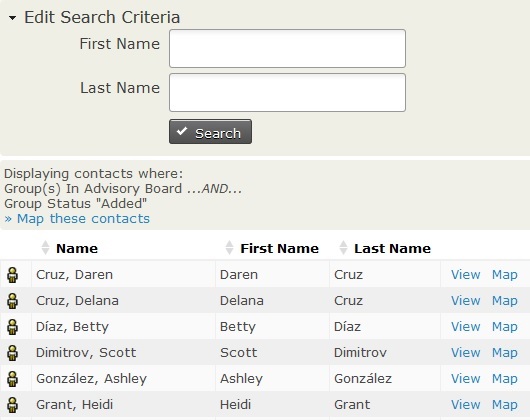Open Map for Grant, Heidi
Screen dimensions: 530x420
505,405
